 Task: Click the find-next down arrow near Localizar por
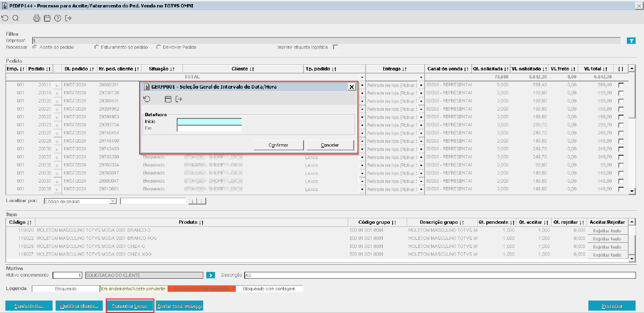(x=192, y=201)
